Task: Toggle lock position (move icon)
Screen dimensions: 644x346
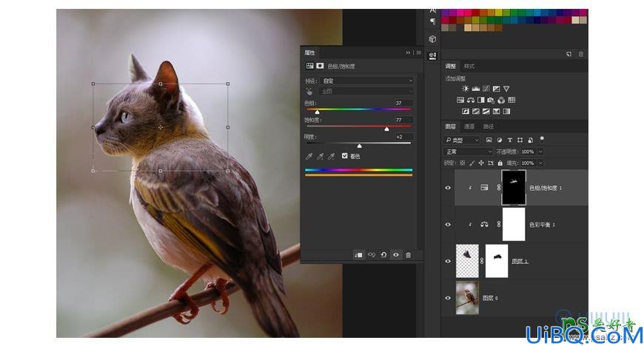Action: click(481, 163)
